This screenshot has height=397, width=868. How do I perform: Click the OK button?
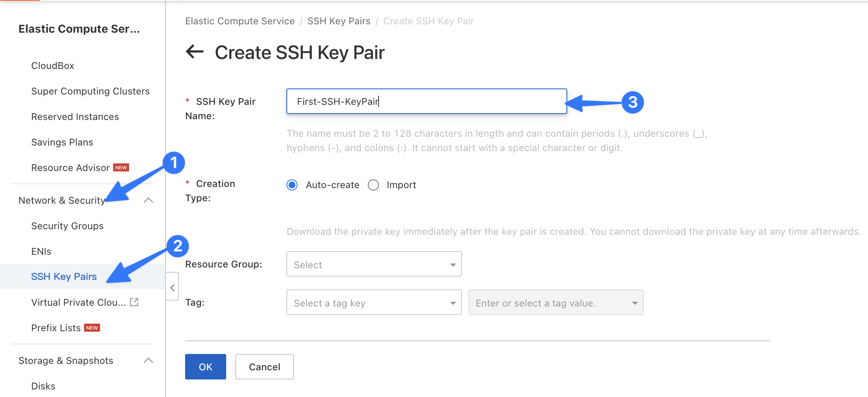(x=205, y=367)
